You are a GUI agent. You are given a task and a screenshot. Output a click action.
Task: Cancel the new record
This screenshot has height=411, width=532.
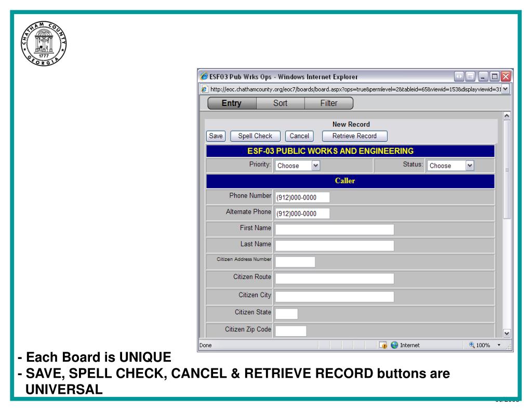tap(299, 136)
